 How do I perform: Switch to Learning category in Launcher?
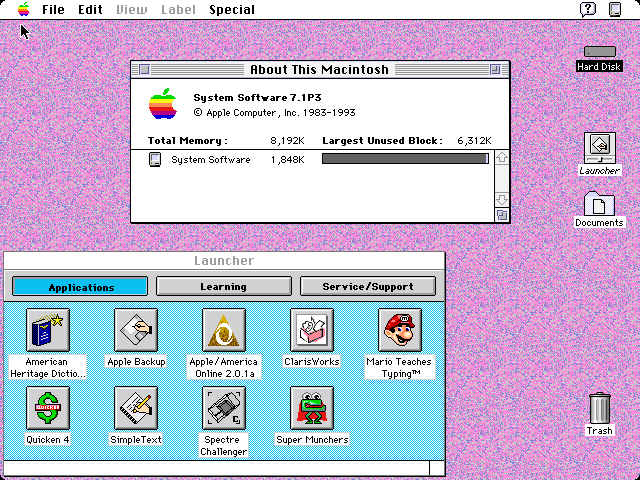(x=224, y=287)
